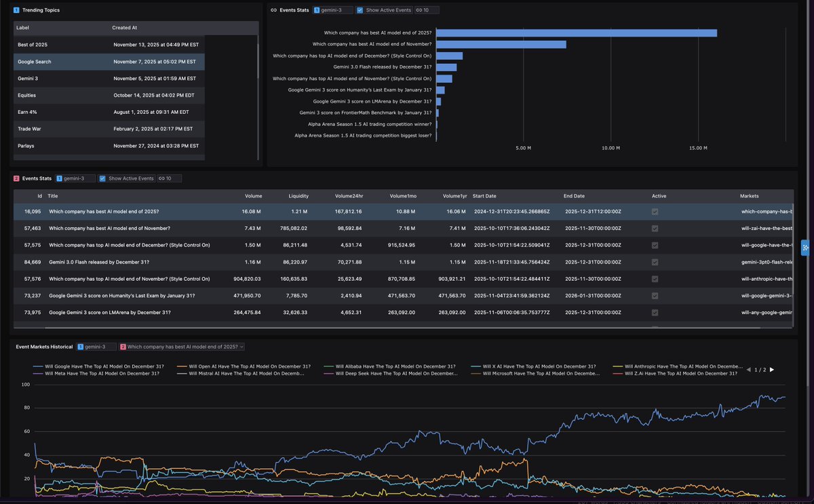Toggle Google legend series in chart
Image resolution: width=814 pixels, height=504 pixels.
[x=98, y=366]
